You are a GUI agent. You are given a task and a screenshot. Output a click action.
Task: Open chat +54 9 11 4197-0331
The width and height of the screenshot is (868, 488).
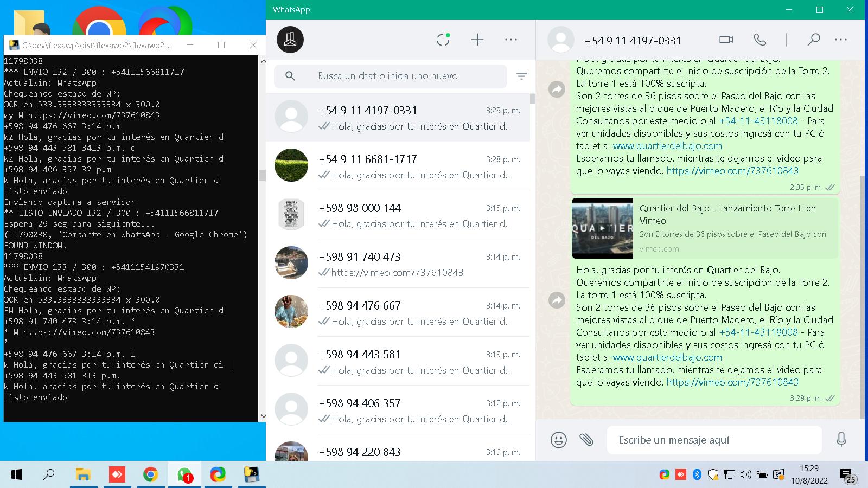click(398, 118)
